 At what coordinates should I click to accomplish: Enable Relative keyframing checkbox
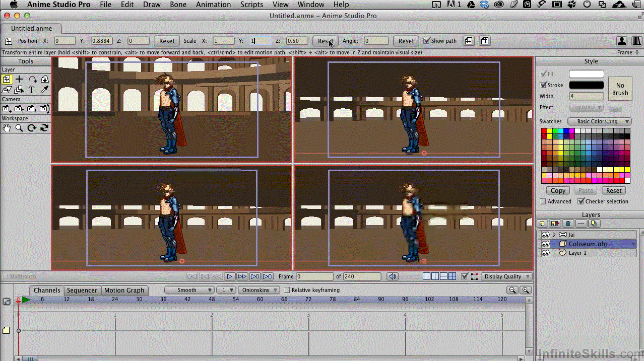287,290
